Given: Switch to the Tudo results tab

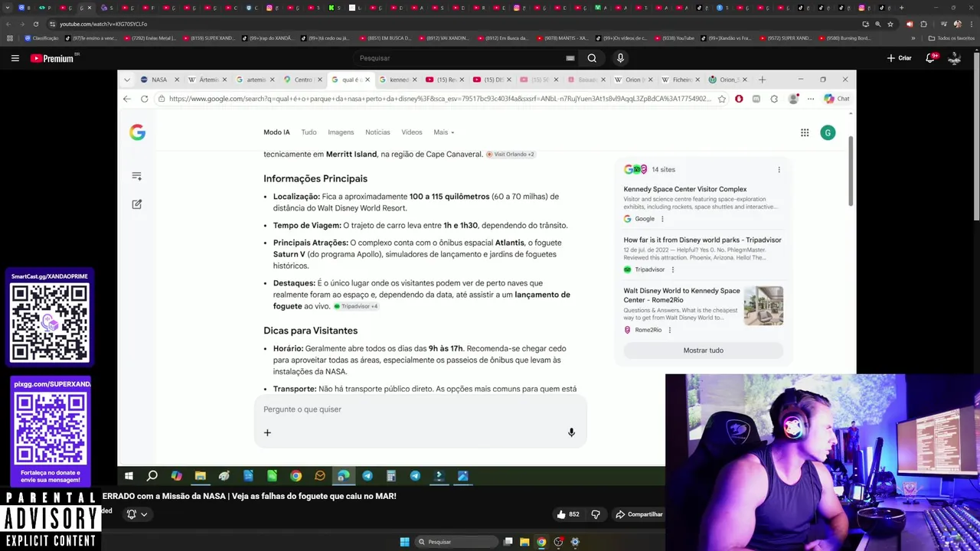Looking at the screenshot, I should pyautogui.click(x=309, y=132).
